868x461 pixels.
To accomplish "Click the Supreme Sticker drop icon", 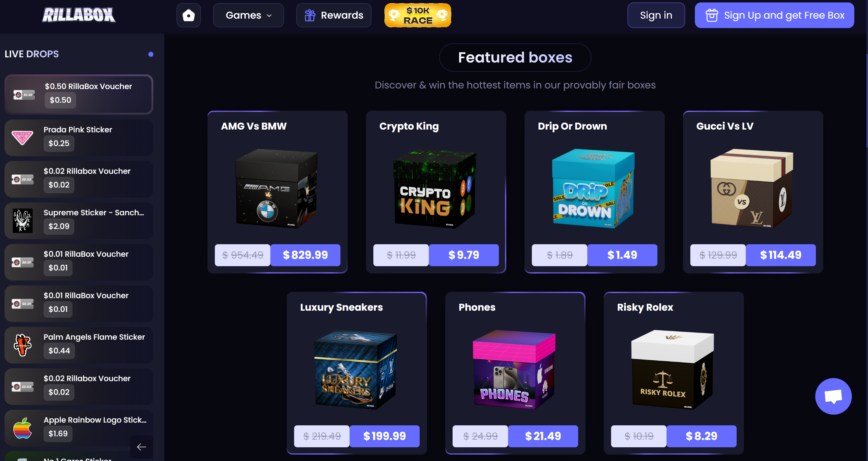I will [x=23, y=221].
